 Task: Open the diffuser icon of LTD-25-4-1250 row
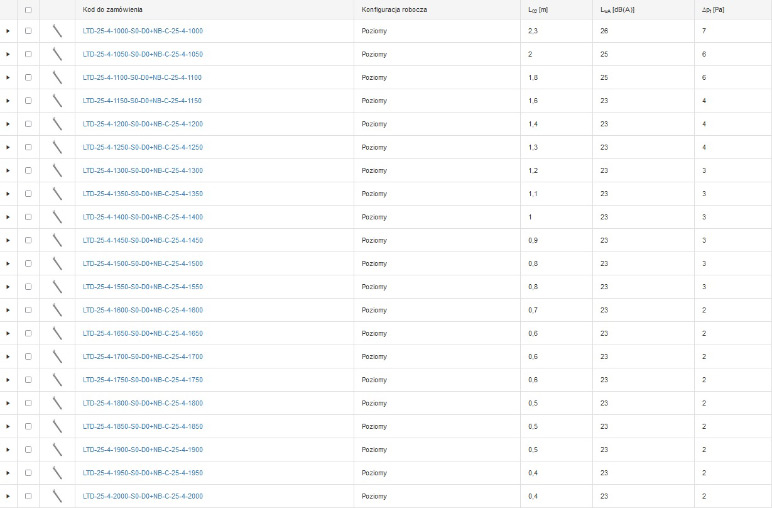[x=57, y=147]
